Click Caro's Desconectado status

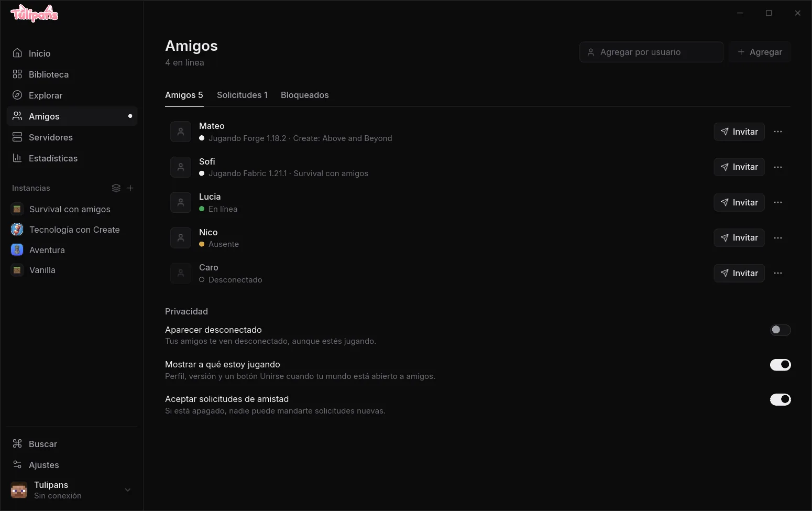[x=235, y=280]
